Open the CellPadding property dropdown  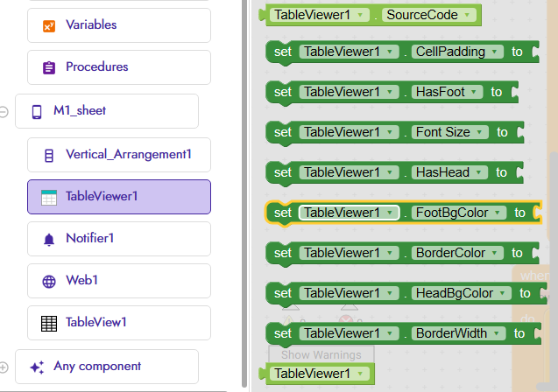click(495, 52)
